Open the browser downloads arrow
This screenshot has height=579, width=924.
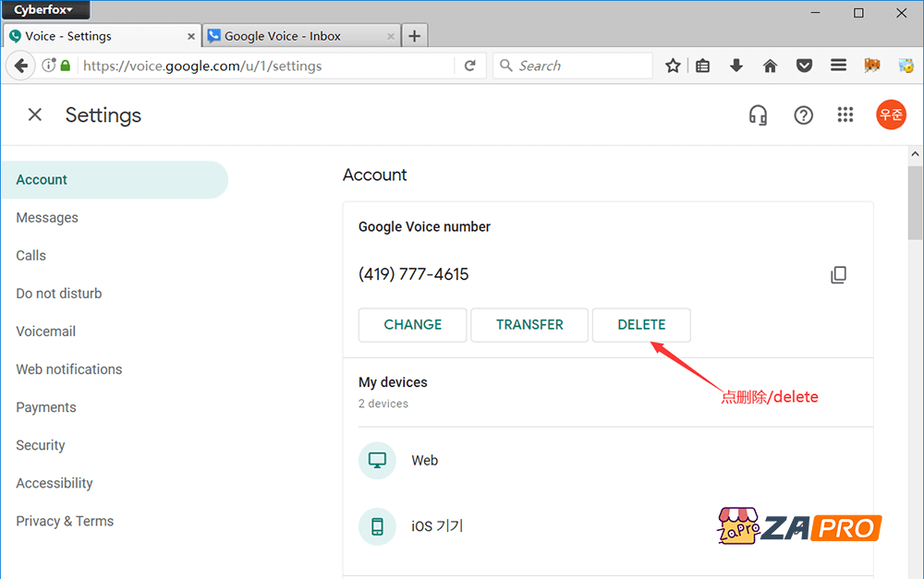point(736,66)
